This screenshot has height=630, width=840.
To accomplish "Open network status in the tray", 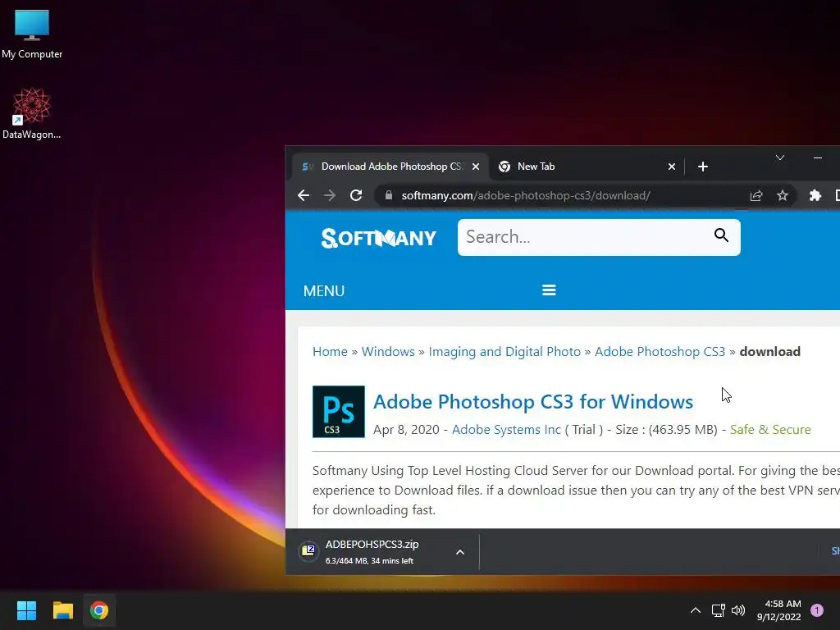I will point(718,610).
